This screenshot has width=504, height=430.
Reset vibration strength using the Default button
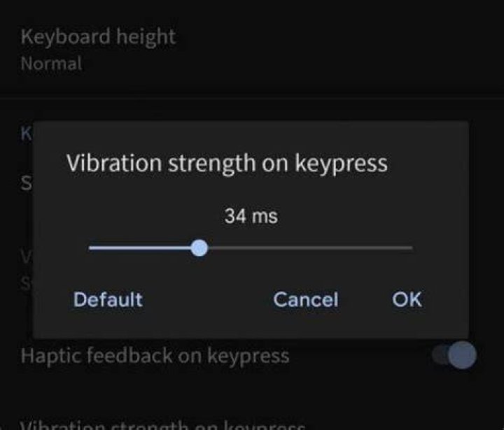108,299
